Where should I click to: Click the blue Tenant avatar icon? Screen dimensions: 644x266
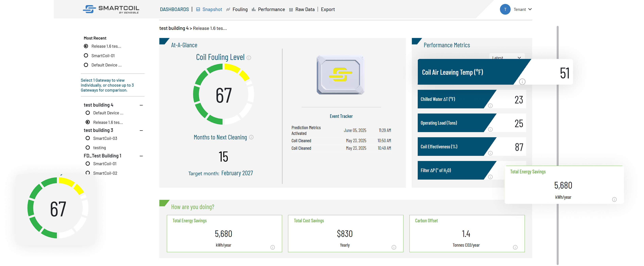click(505, 9)
